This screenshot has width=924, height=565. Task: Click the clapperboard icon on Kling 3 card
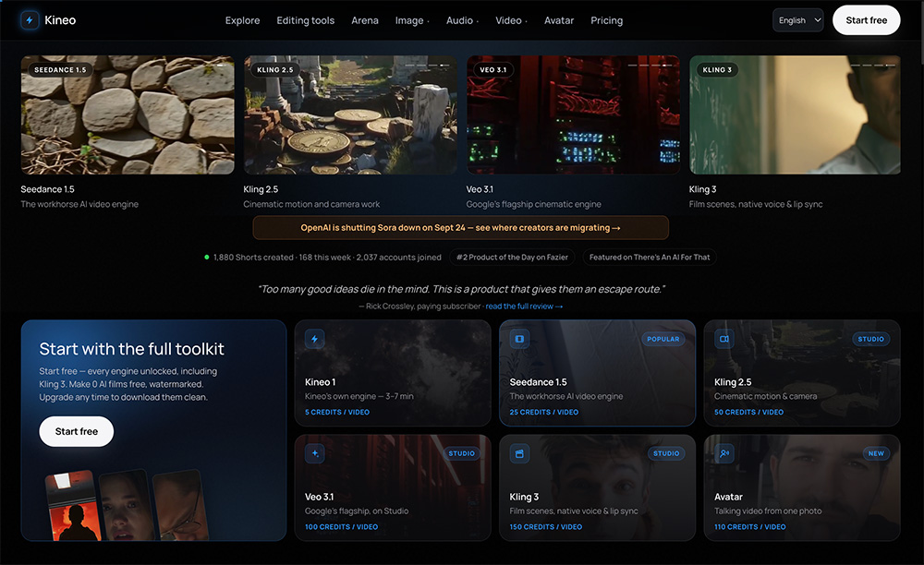[519, 454]
